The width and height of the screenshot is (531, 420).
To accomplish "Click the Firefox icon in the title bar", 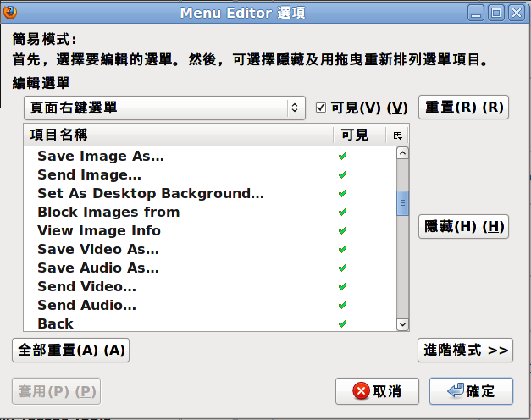I will click(10, 13).
